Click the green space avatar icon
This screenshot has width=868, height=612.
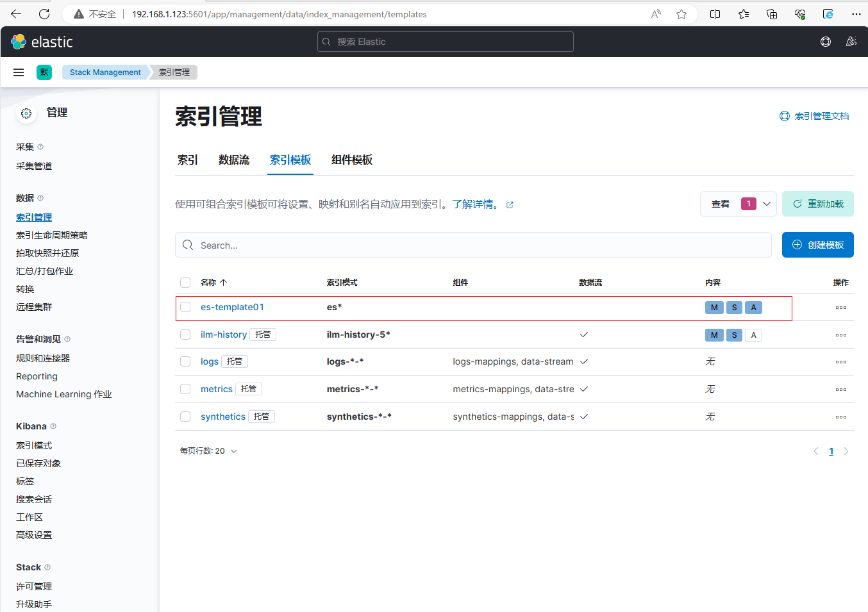click(44, 72)
